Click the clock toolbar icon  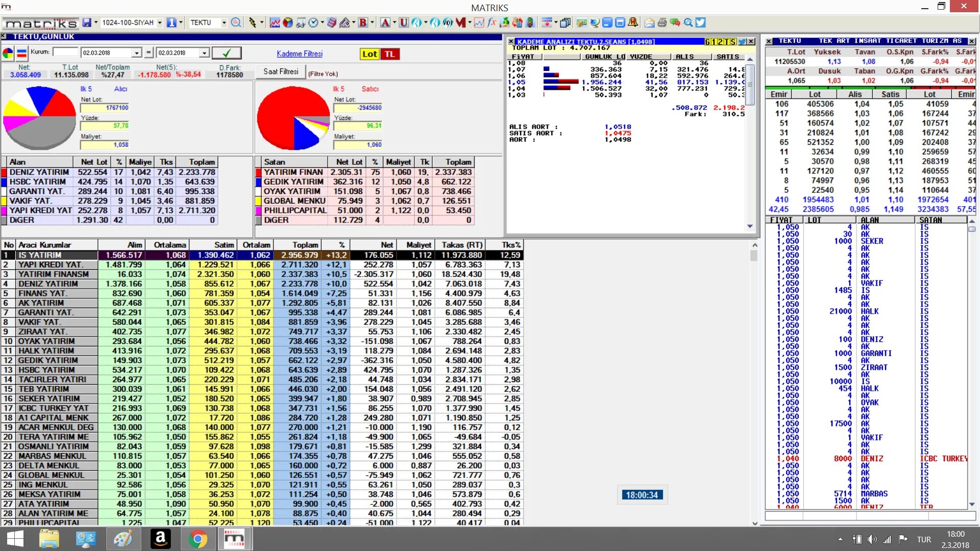click(x=313, y=22)
